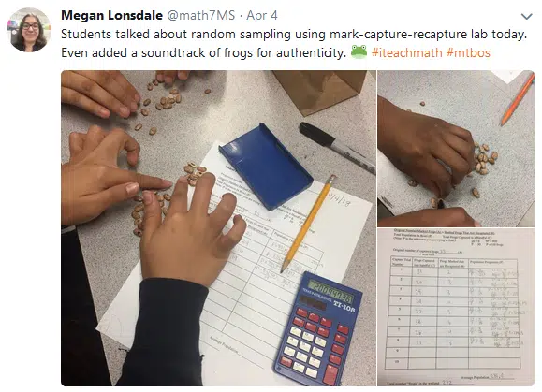Click the beans pile beside the hand
Image resolution: width=542 pixels, height=392 pixels.
485,159
